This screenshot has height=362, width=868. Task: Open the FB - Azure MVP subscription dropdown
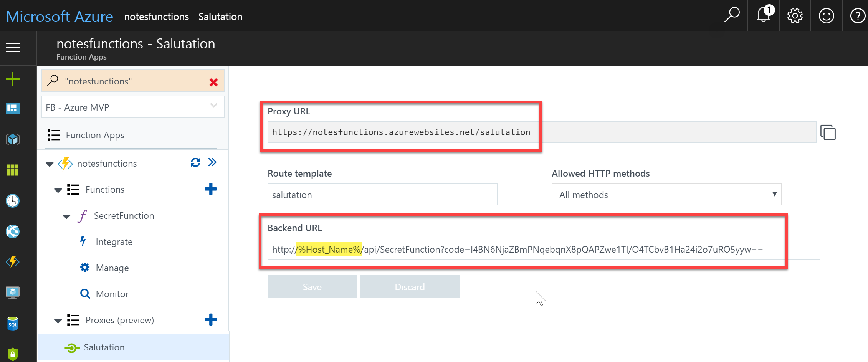133,107
